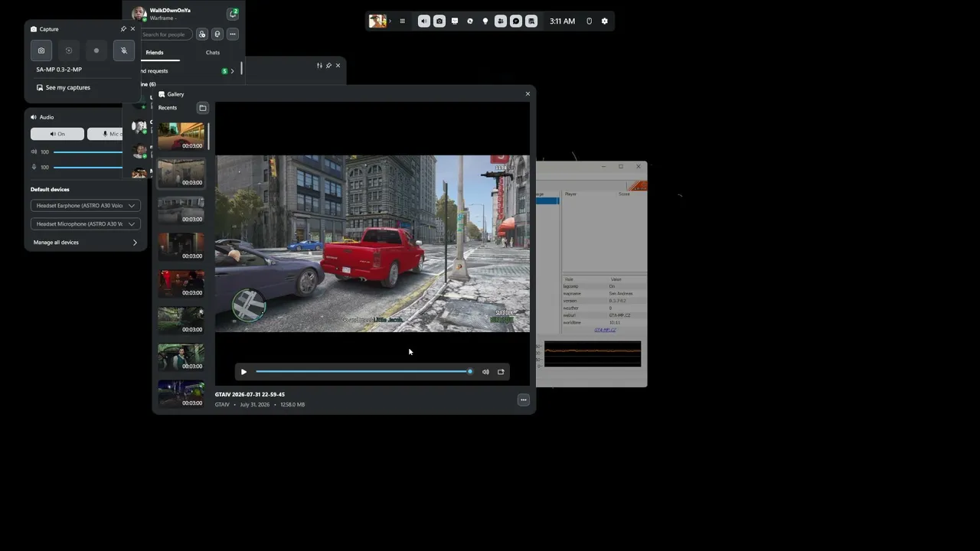Toggle mic while recording in Capture
This screenshot has width=980, height=551.
pos(124,51)
